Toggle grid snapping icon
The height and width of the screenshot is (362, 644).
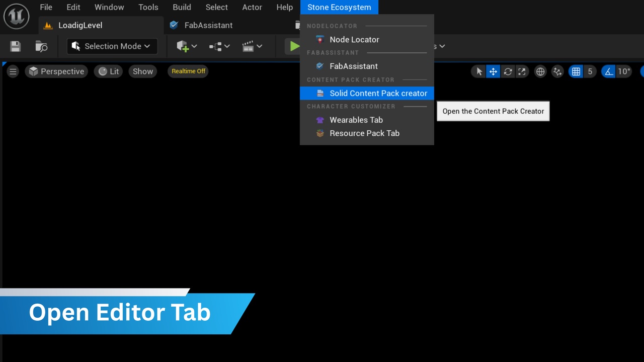(x=576, y=71)
